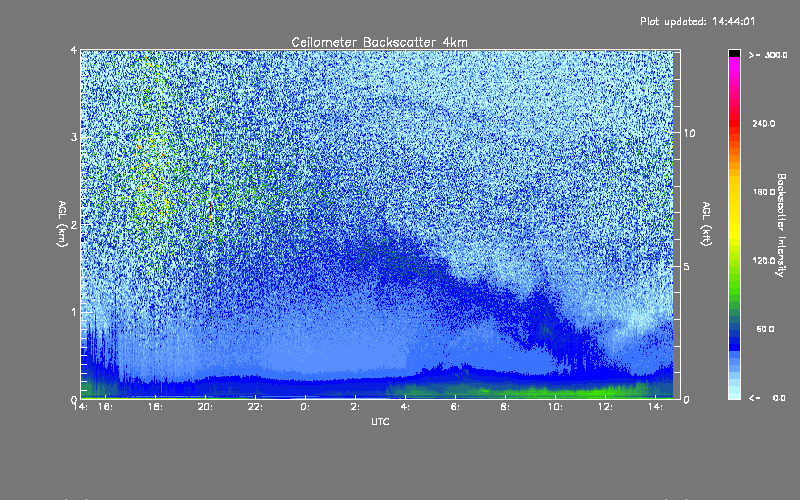The height and width of the screenshot is (500, 800).
Task: Click the 10 kft tick on AGL (kft) axis
Action: 689,133
